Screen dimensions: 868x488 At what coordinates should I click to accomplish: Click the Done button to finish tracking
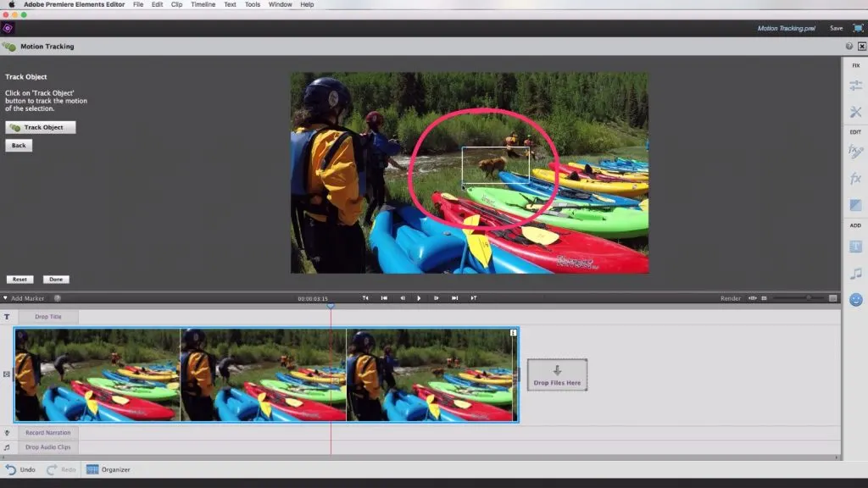tap(56, 279)
